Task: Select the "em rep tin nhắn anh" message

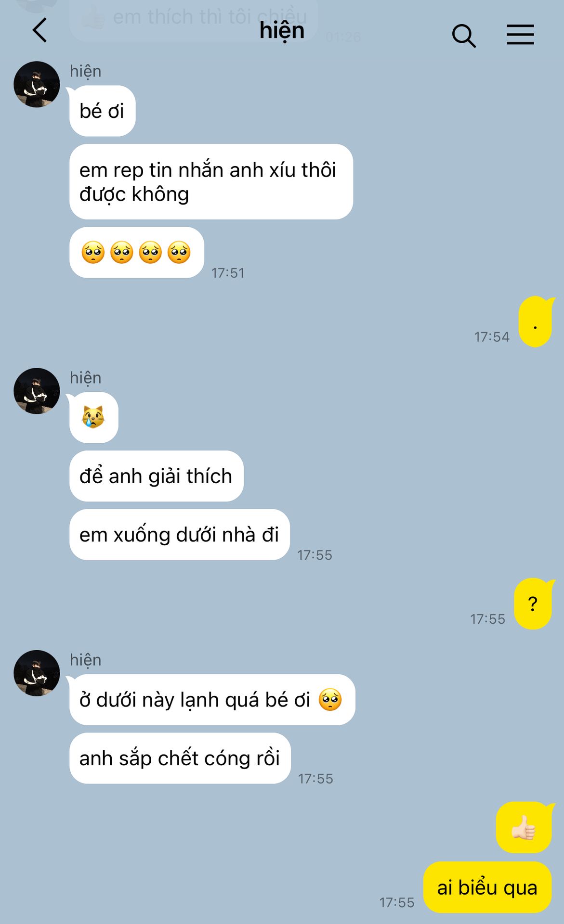Action: 211,182
